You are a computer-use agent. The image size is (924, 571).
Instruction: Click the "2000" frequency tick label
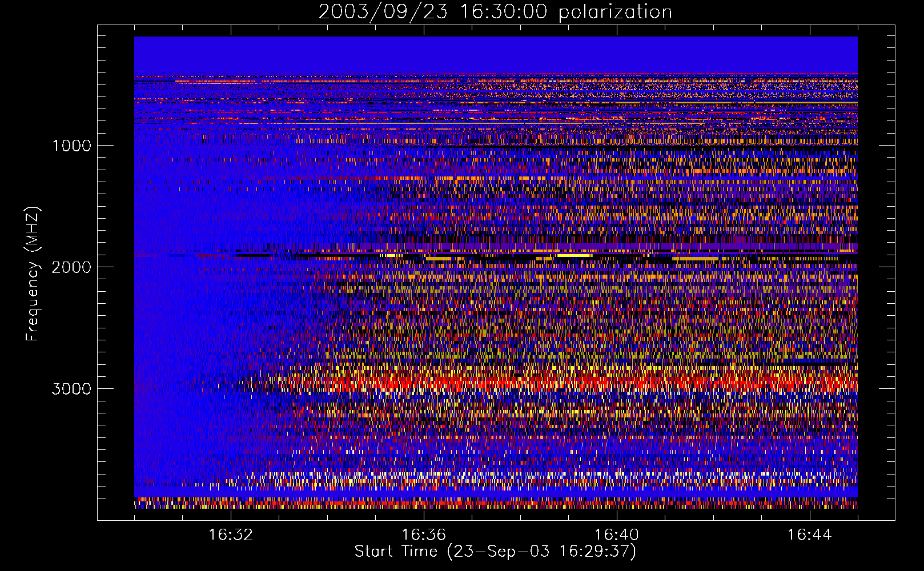tap(71, 267)
